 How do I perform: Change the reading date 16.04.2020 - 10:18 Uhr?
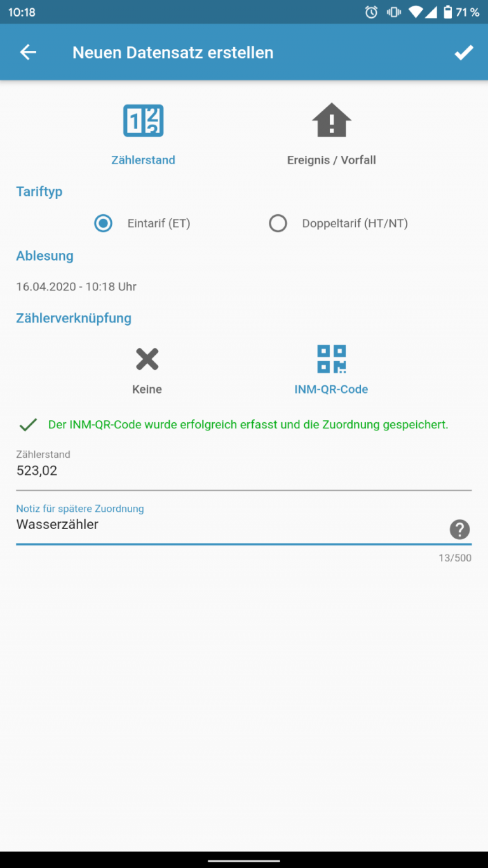(x=76, y=287)
